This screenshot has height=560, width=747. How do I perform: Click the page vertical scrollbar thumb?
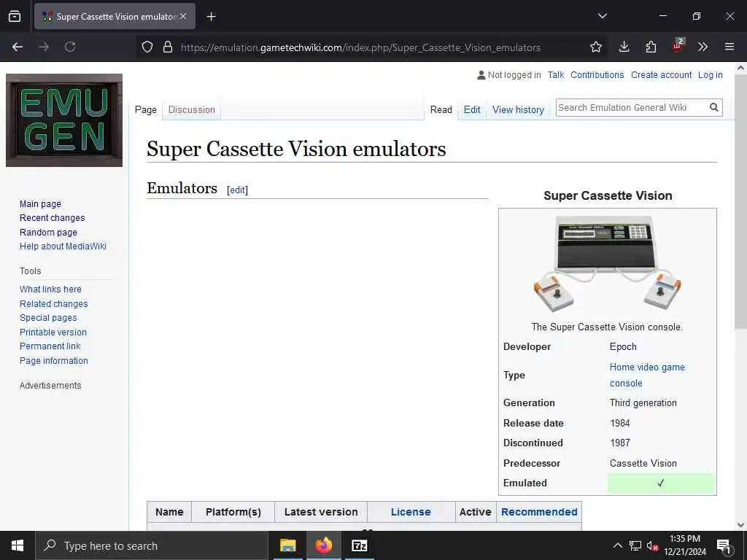(x=741, y=201)
